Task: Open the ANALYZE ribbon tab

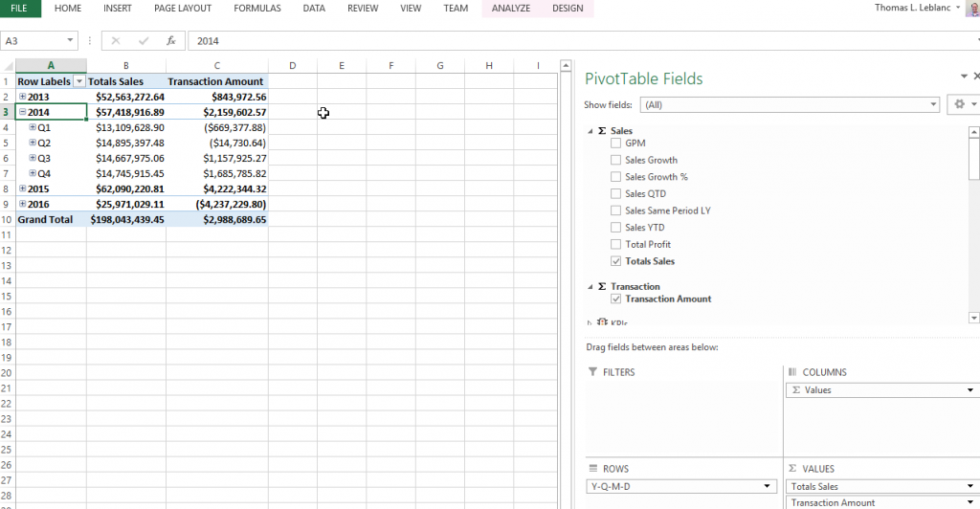Action: [512, 9]
